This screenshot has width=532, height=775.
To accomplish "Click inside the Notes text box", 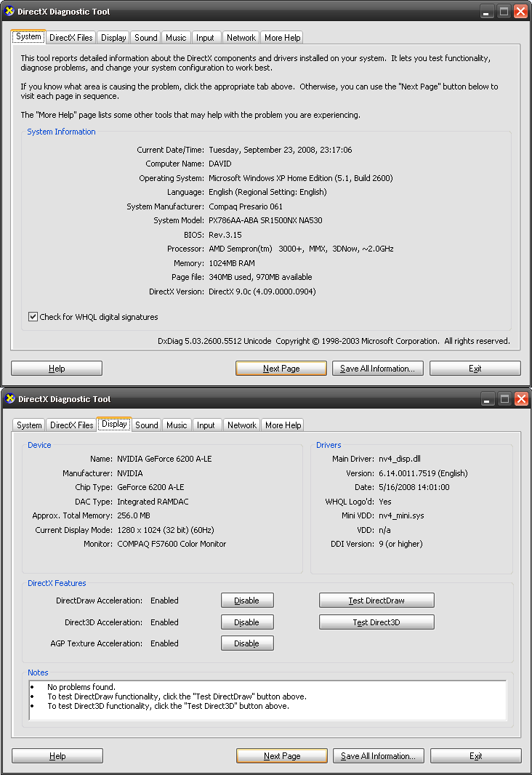I will click(267, 700).
